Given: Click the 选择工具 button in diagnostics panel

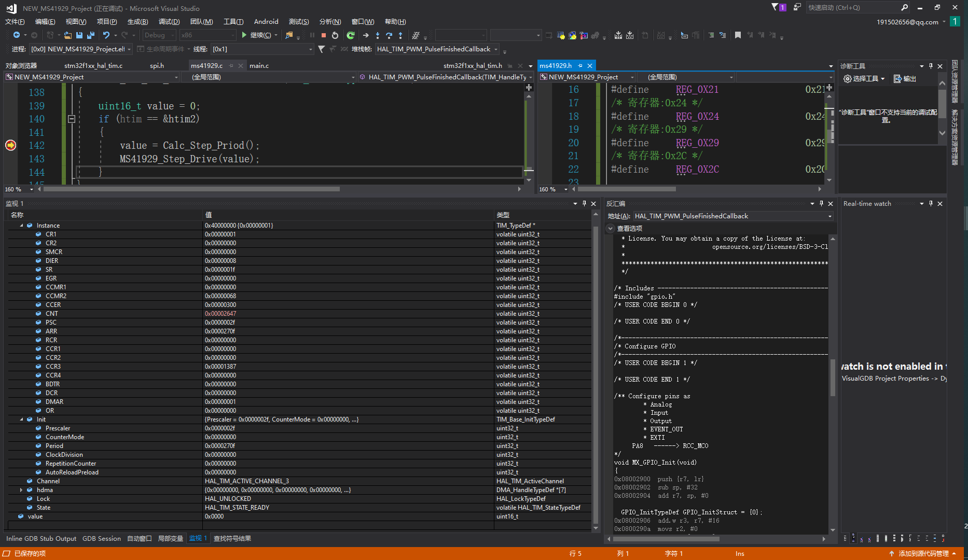Looking at the screenshot, I should (x=865, y=78).
